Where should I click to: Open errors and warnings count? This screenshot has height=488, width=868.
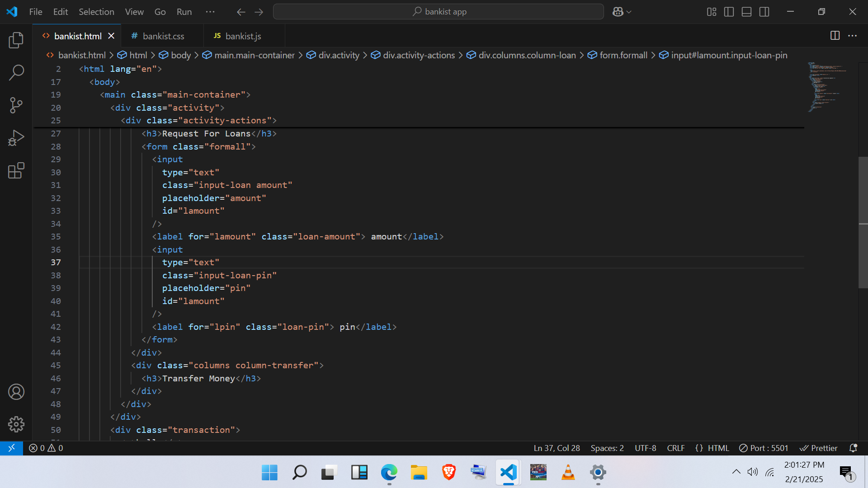coord(46,448)
